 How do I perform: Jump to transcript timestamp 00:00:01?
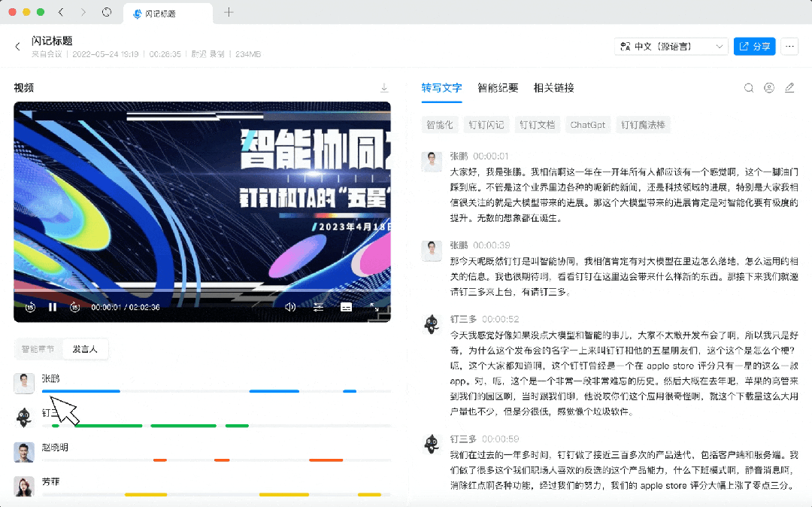[x=491, y=156]
